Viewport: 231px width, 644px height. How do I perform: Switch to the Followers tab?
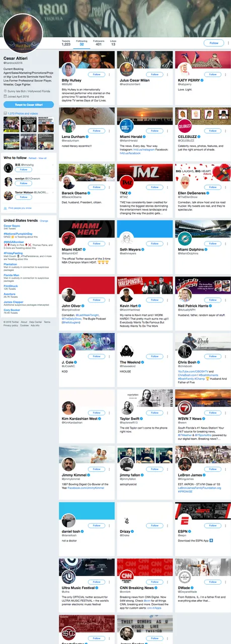click(x=99, y=43)
